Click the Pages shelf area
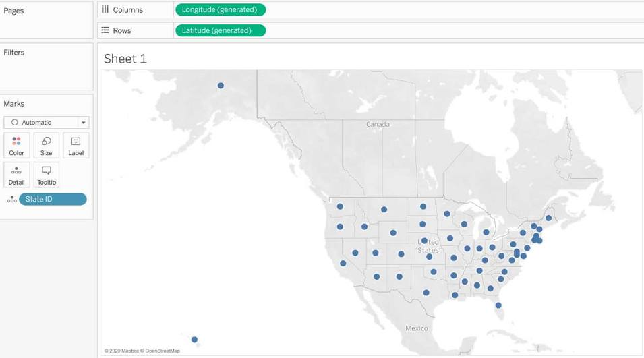Screen dimensions: 644x358 (47, 20)
